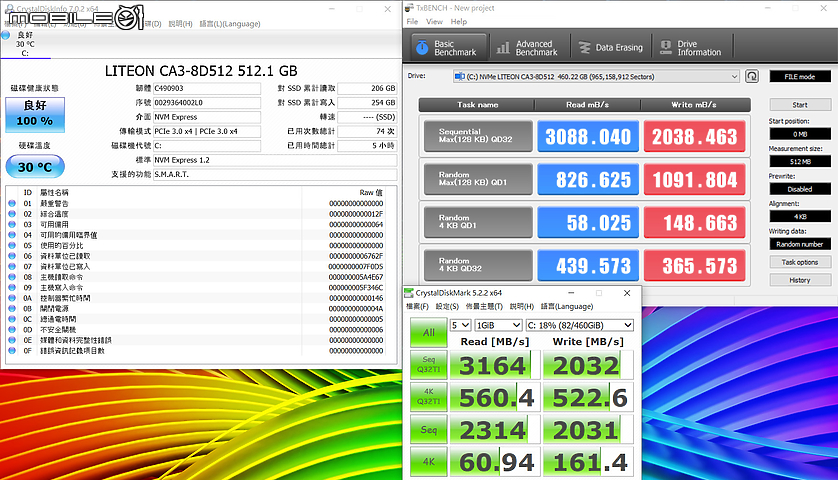Image resolution: width=838 pixels, height=480 pixels.
Task: Click the Raw value 000000006762F
Action: click(356, 256)
